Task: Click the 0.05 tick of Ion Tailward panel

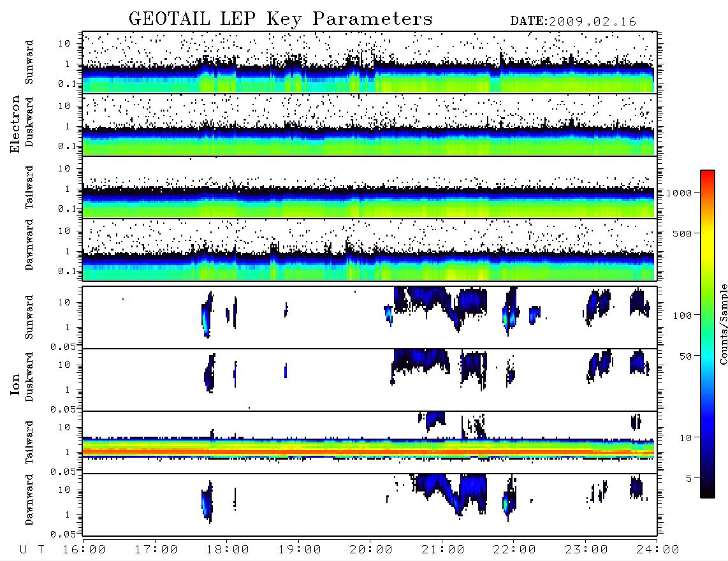Action: [x=63, y=472]
